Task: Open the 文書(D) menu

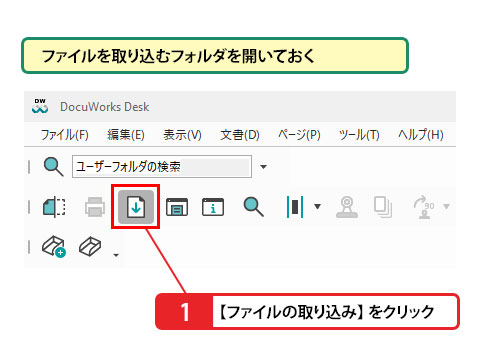Action: coord(240,135)
